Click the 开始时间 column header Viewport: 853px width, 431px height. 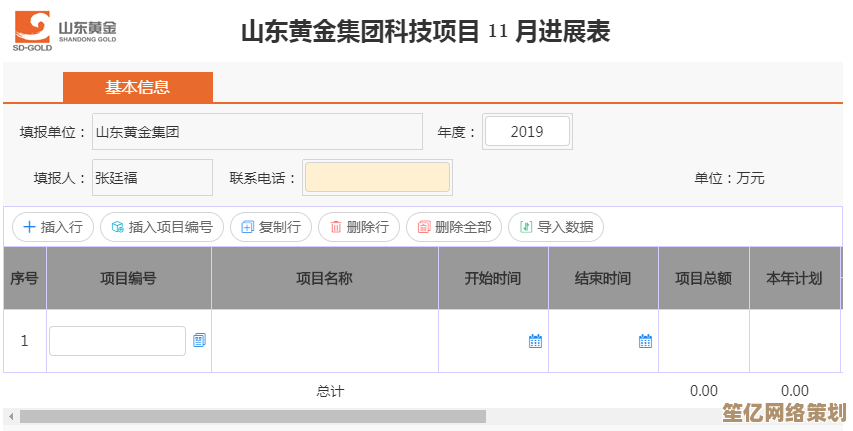click(x=493, y=278)
